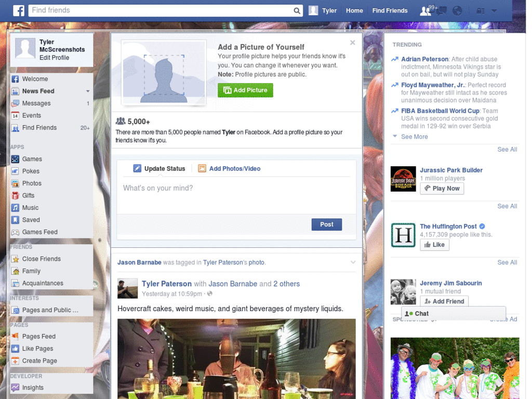Click the Like Pages thumbs-up icon

coord(15,349)
